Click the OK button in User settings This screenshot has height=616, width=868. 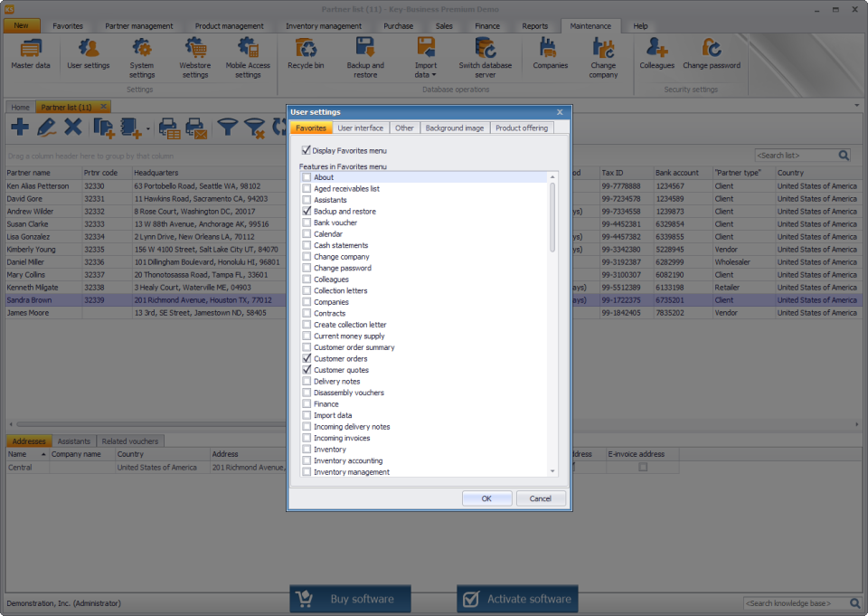pos(486,498)
